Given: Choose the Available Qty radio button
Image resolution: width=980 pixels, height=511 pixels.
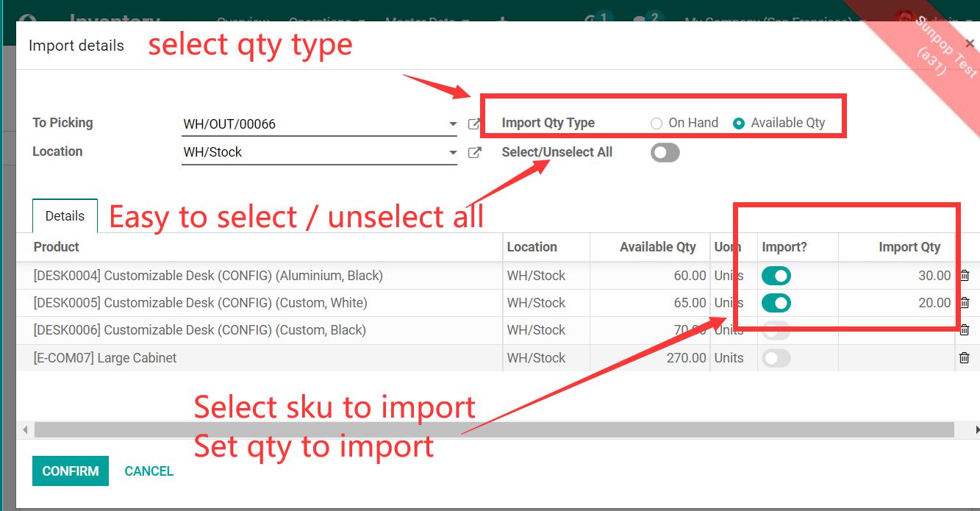Looking at the screenshot, I should (739, 124).
